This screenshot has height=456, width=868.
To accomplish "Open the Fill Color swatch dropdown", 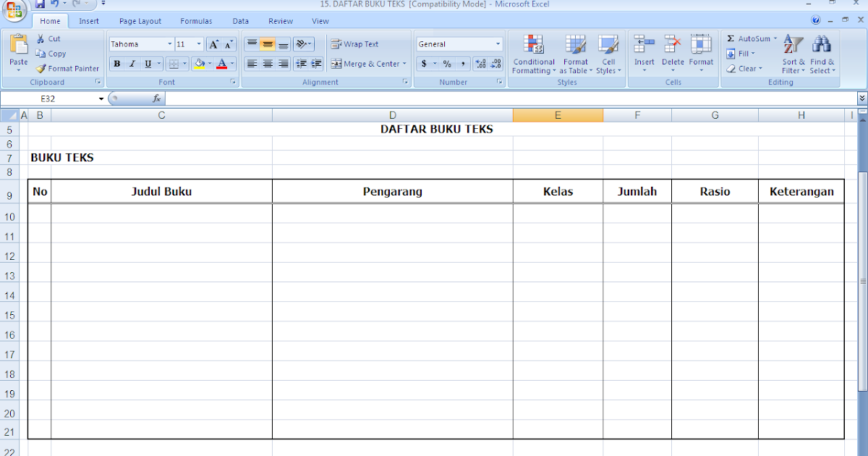I will 209,64.
